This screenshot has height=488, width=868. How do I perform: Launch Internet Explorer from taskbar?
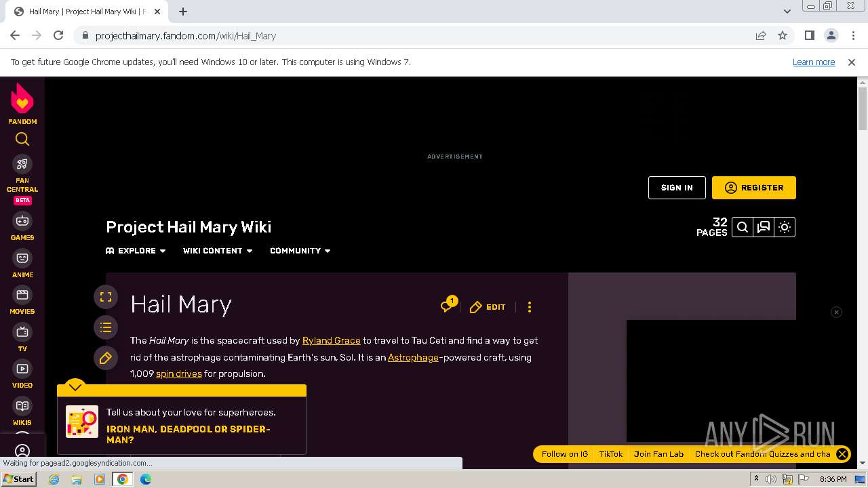pos(54,479)
